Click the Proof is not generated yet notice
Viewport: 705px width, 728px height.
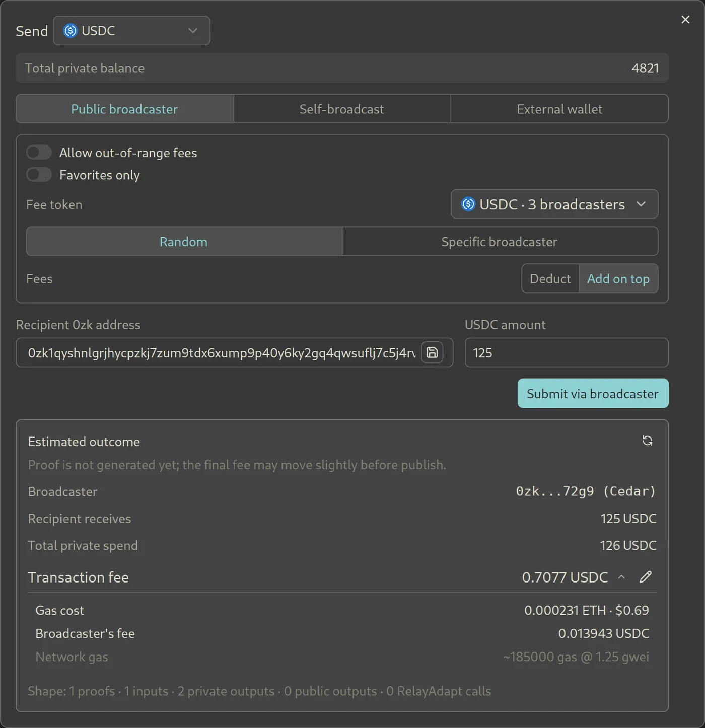click(237, 465)
